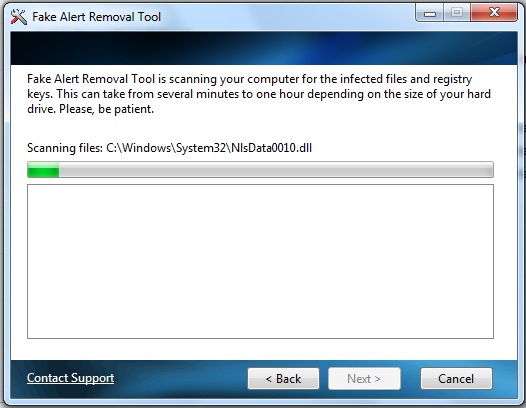
Task: Click the 'Fake Alert Removal Tool' window title text
Action: tap(97, 16)
